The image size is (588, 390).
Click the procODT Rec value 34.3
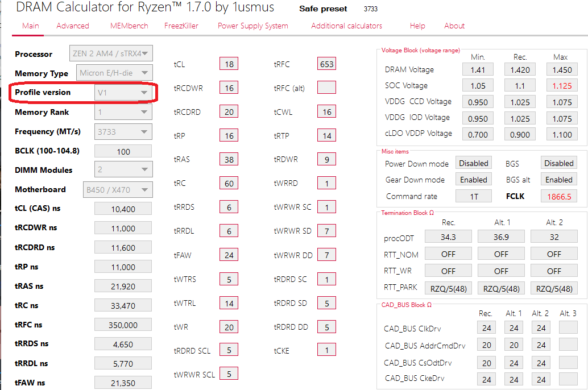pos(448,237)
